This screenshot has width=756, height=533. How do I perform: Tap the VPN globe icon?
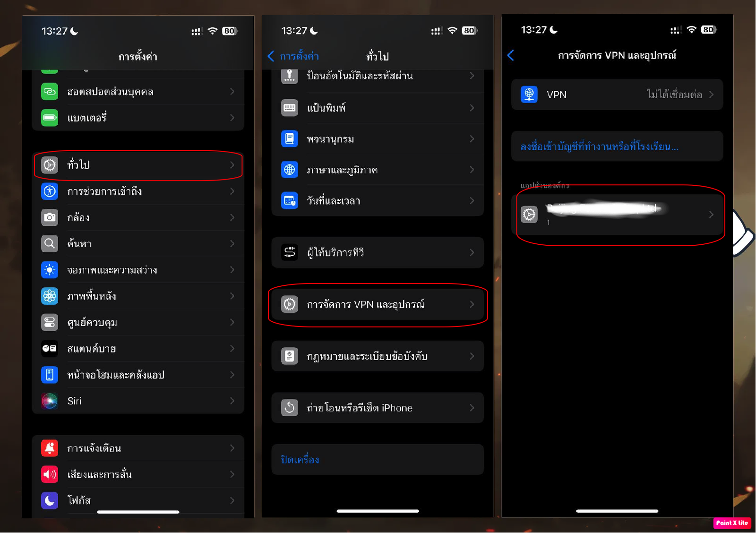[x=529, y=95]
